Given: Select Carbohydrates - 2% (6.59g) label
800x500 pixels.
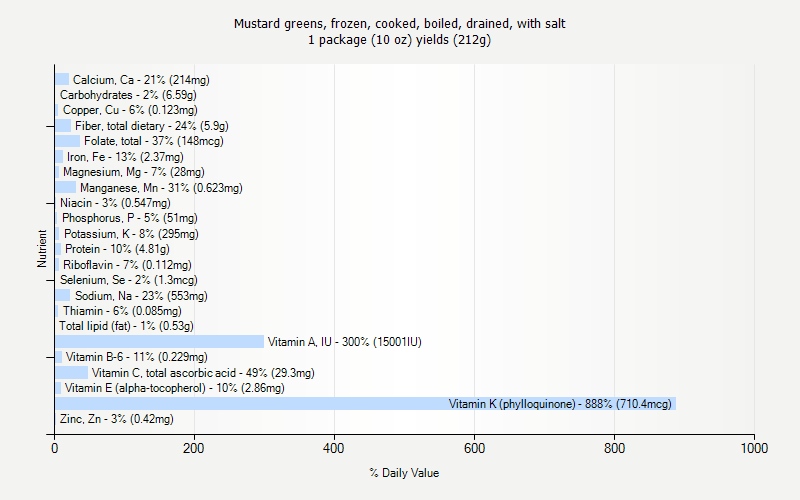Looking at the screenshot, I should (x=128, y=95).
